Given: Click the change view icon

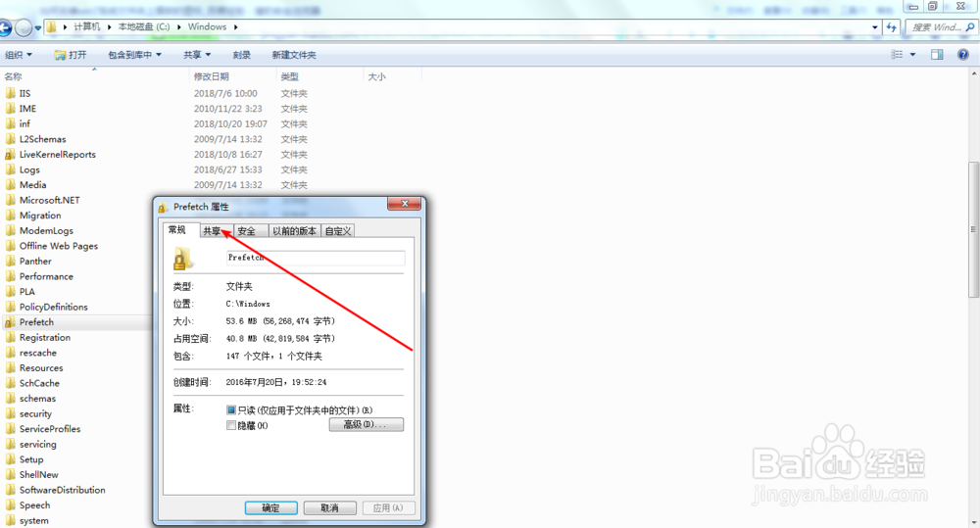Looking at the screenshot, I should click(x=897, y=55).
